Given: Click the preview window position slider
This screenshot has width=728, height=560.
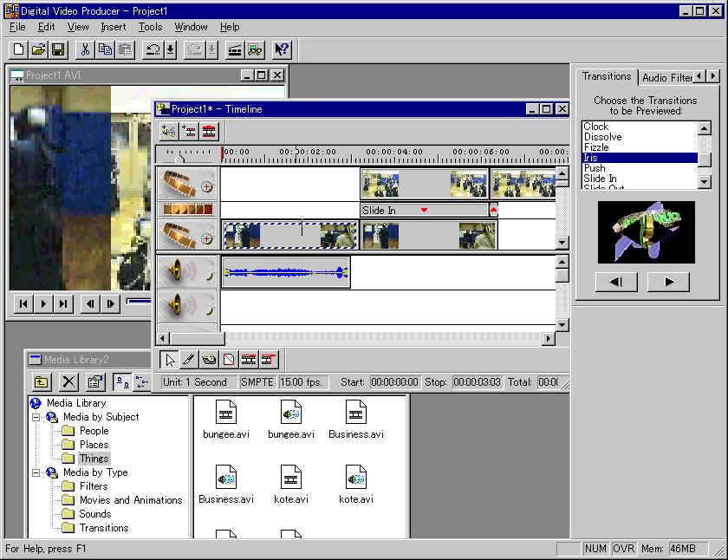Looking at the screenshot, I should pos(139,302).
